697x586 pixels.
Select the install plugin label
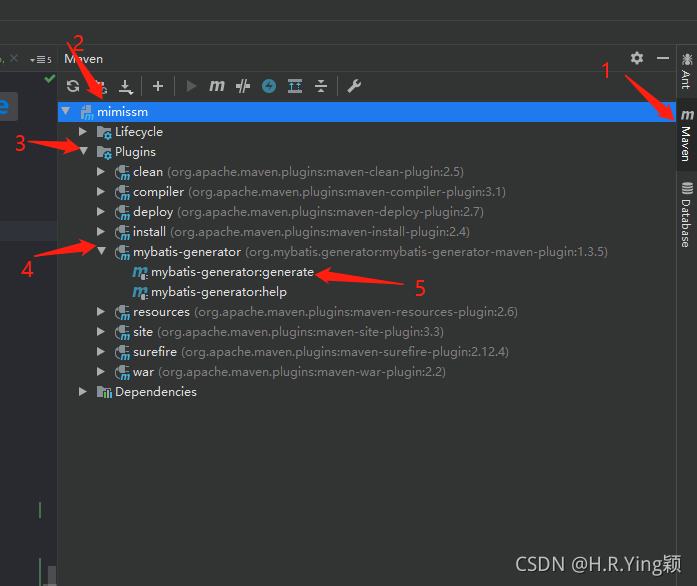(x=149, y=232)
